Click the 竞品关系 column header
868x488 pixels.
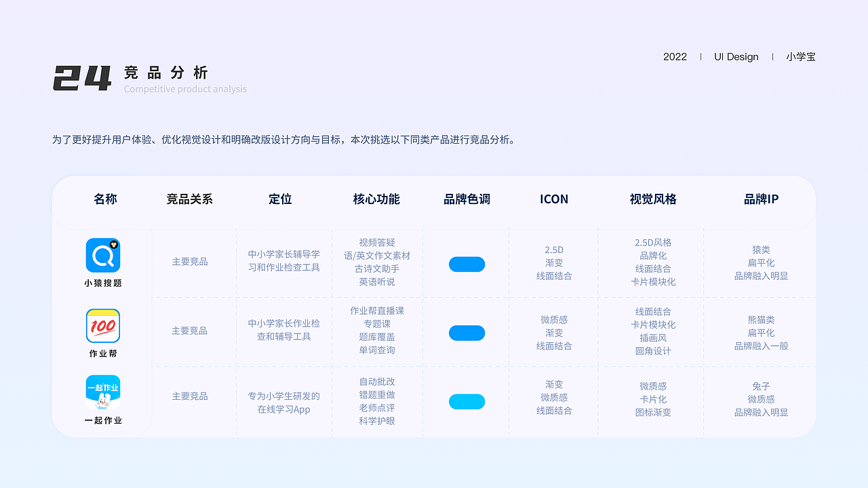(x=190, y=199)
